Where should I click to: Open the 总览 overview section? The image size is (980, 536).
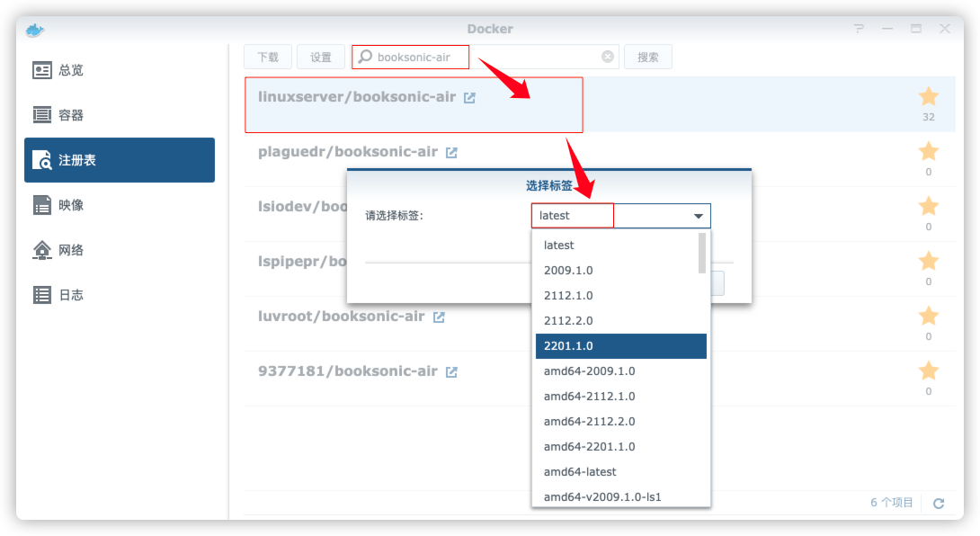point(120,70)
